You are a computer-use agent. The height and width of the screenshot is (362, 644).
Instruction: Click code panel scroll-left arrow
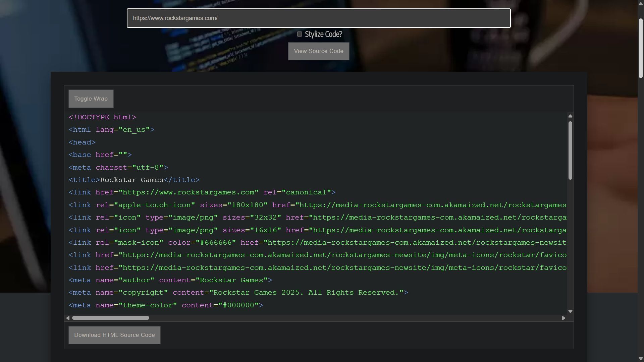[x=68, y=318]
